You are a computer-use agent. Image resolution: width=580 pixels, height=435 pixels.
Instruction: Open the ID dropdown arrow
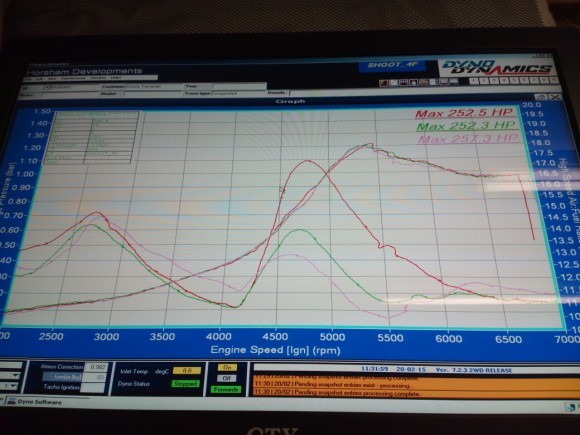47,88
